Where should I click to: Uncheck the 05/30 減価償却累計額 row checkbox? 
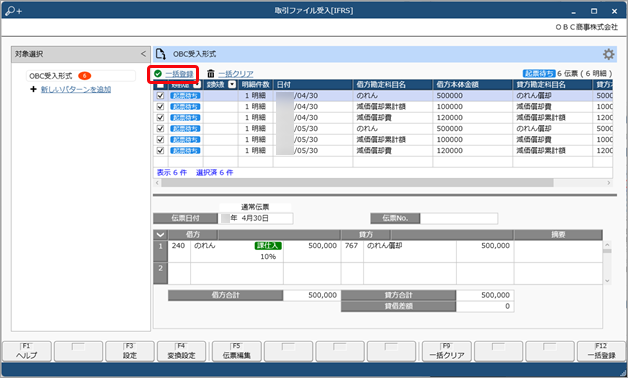coord(160,140)
